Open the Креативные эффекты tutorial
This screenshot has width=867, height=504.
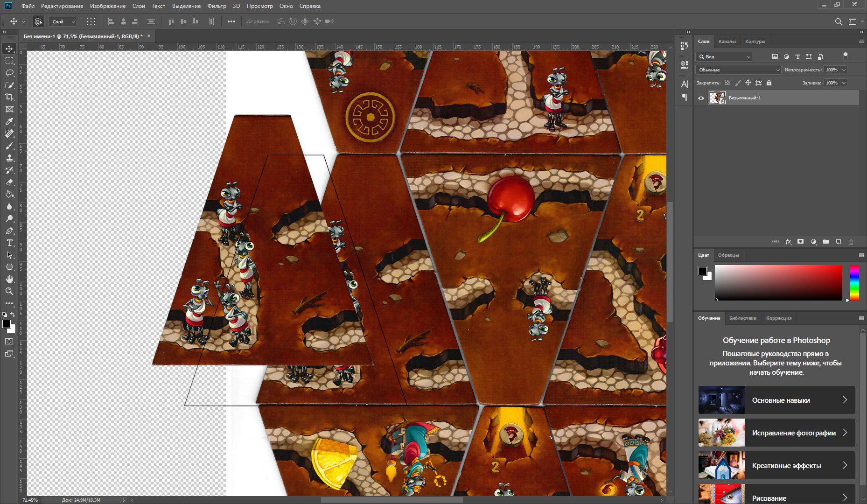tap(776, 465)
